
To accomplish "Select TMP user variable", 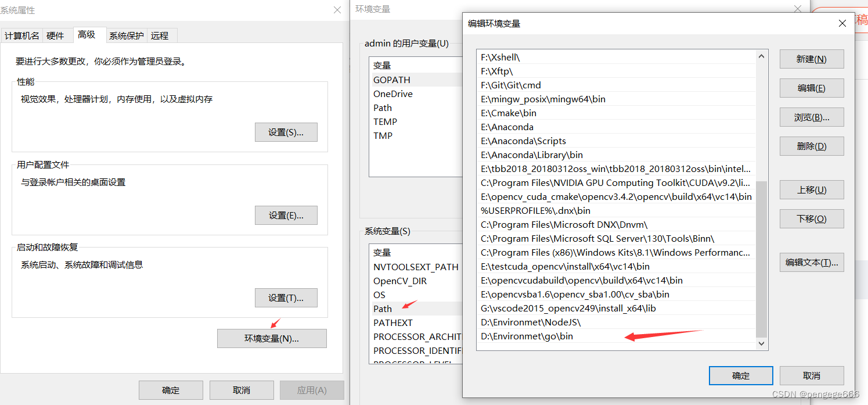I will pos(417,135).
